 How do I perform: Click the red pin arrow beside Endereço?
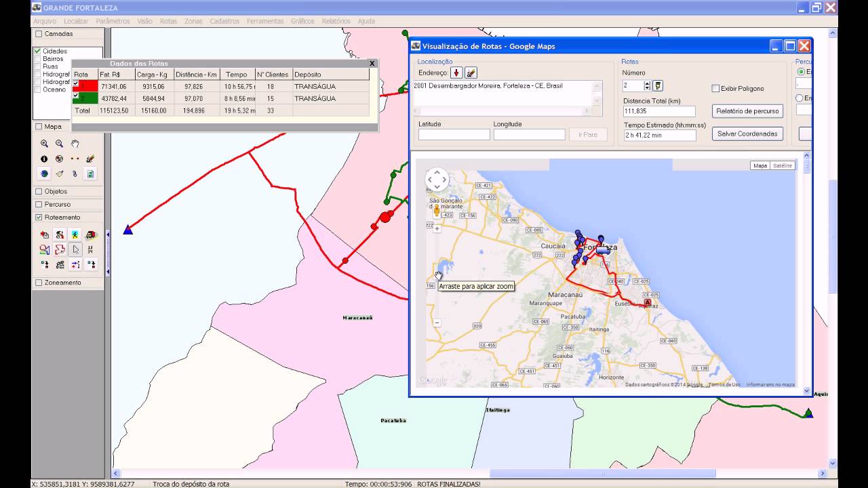[x=456, y=73]
